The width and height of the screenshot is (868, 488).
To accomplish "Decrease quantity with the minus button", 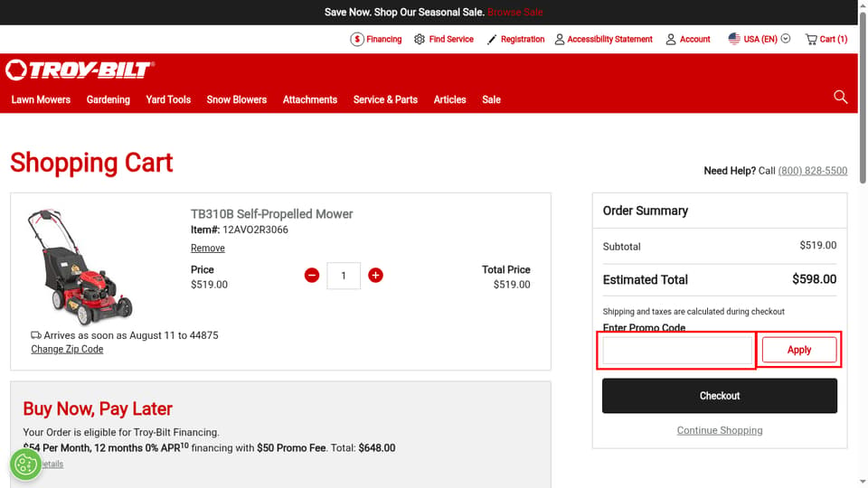I will [x=312, y=275].
